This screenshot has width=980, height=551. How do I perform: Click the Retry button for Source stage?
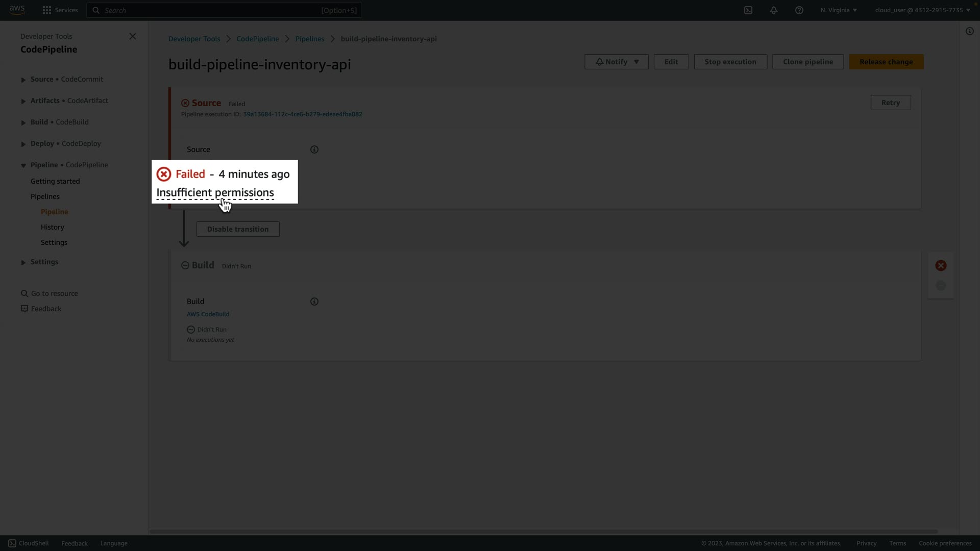[x=890, y=103]
